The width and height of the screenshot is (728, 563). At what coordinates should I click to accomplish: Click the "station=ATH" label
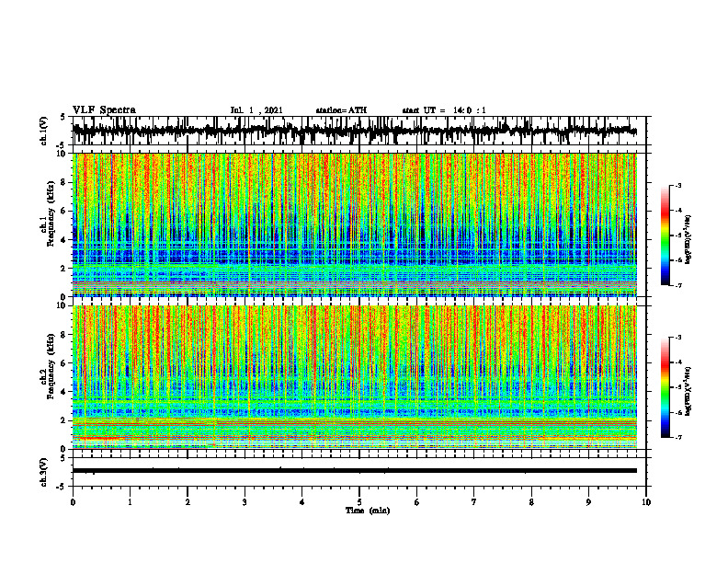pos(341,110)
